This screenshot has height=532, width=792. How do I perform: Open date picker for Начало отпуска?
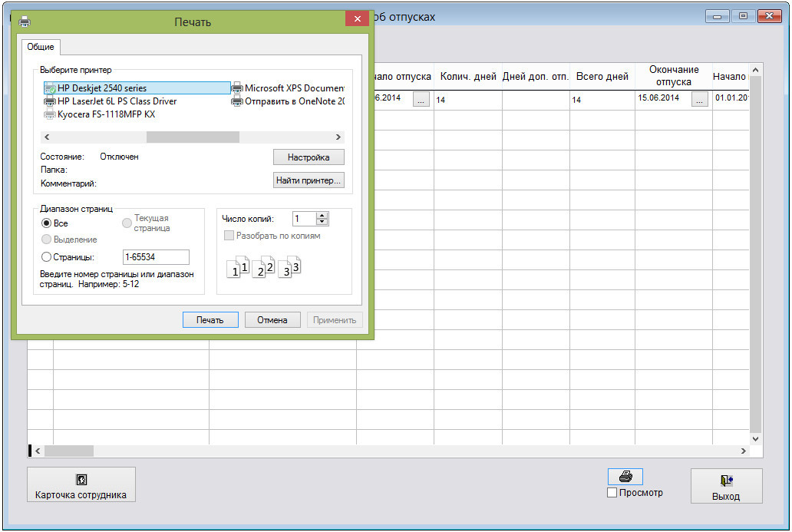coord(421,99)
